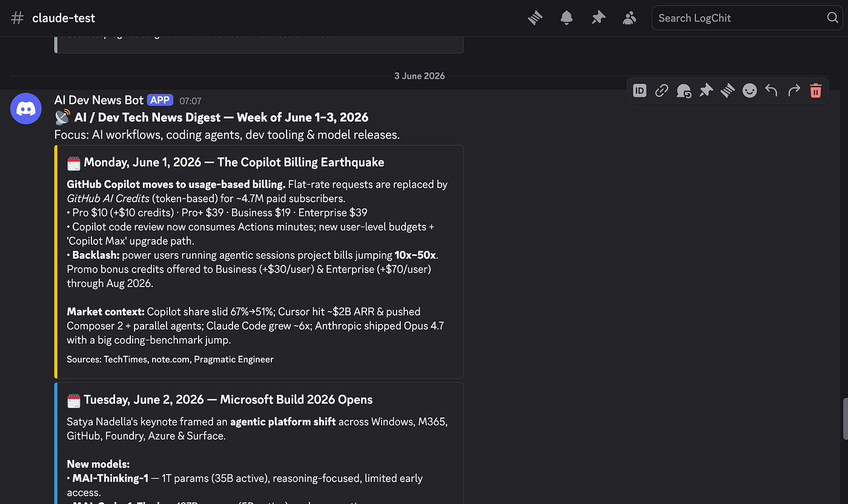Click the MAI-Thinking-1 bullet
Viewport: 848px width, 504px height.
[245, 485]
